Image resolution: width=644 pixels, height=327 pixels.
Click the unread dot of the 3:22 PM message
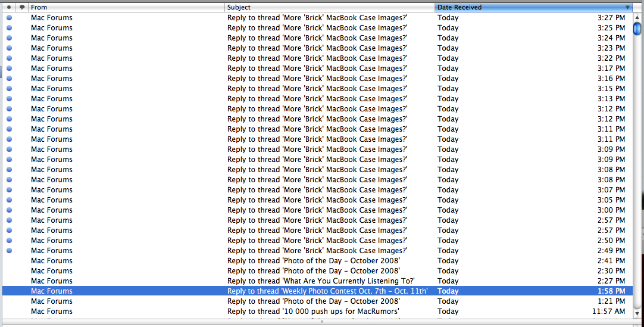[x=9, y=58]
